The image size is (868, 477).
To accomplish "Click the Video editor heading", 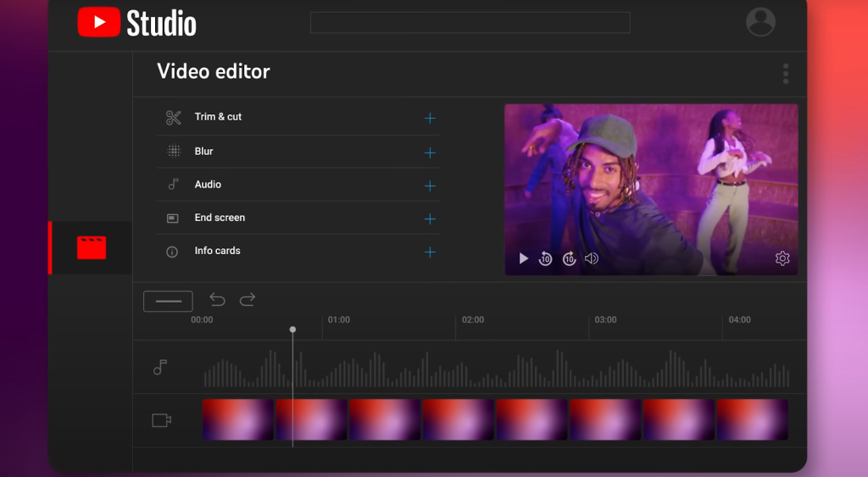I will pyautogui.click(x=214, y=71).
